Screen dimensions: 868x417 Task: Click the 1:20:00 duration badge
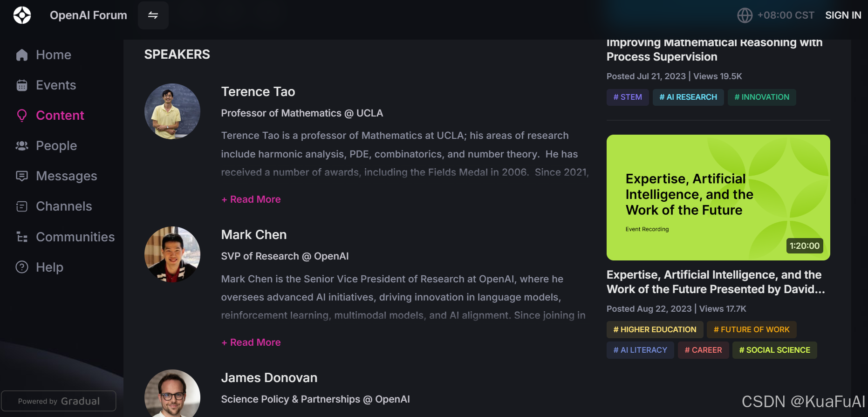click(805, 246)
